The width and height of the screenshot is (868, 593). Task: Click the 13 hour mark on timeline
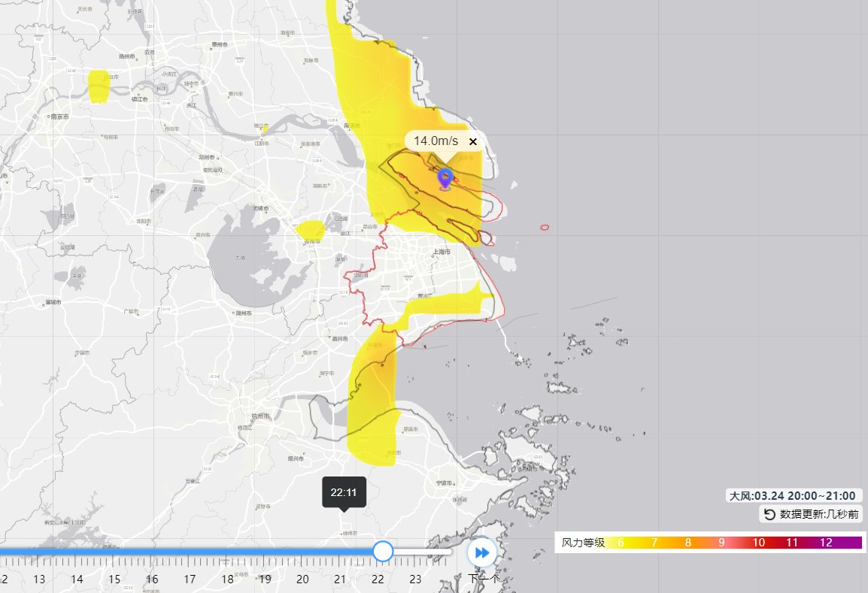[39, 579]
